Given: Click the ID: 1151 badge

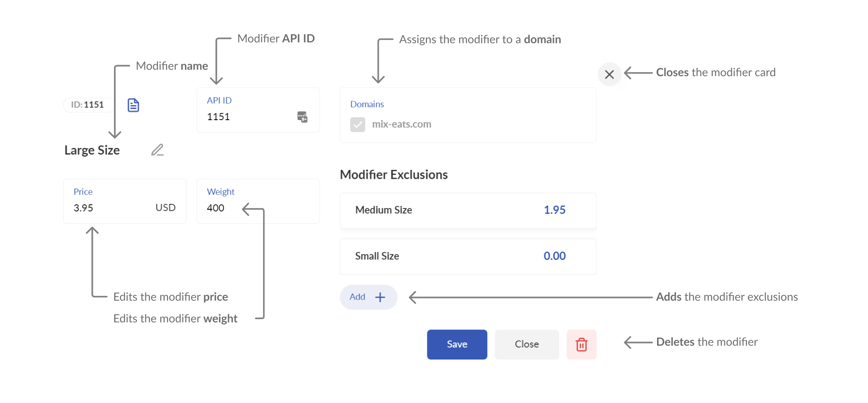Looking at the screenshot, I should 88,105.
